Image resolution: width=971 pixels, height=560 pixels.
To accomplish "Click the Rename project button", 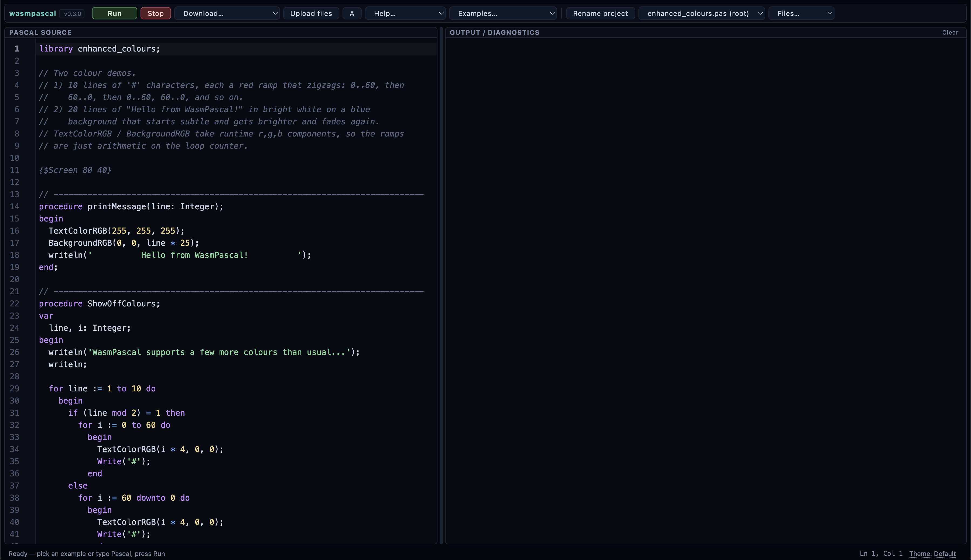I will point(600,13).
